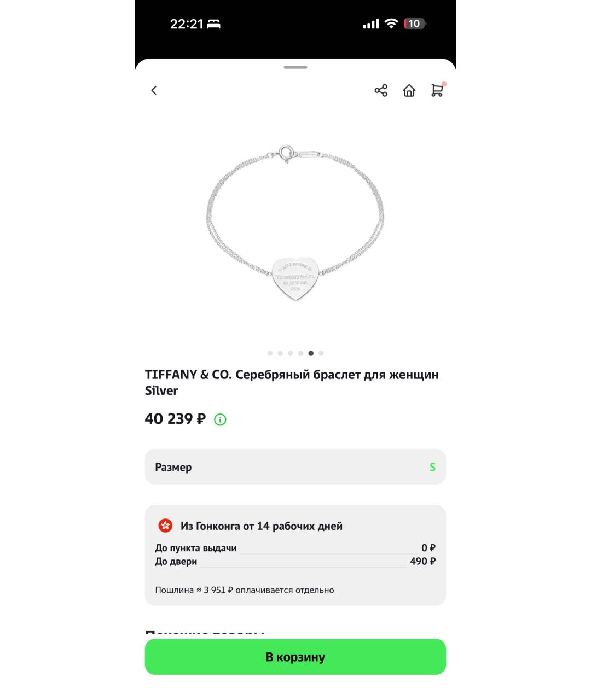Expand the Hong Kong delivery info block
This screenshot has height=700, width=591.
296,555
